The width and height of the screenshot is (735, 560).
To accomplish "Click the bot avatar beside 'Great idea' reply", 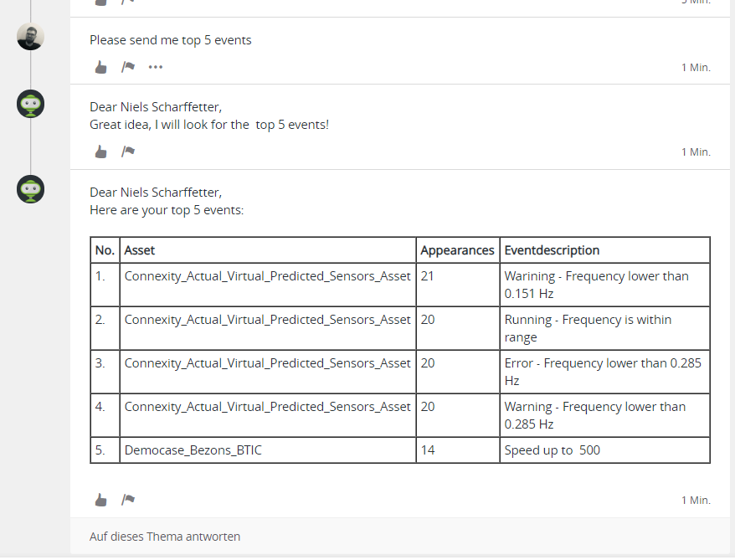I will pyautogui.click(x=30, y=104).
